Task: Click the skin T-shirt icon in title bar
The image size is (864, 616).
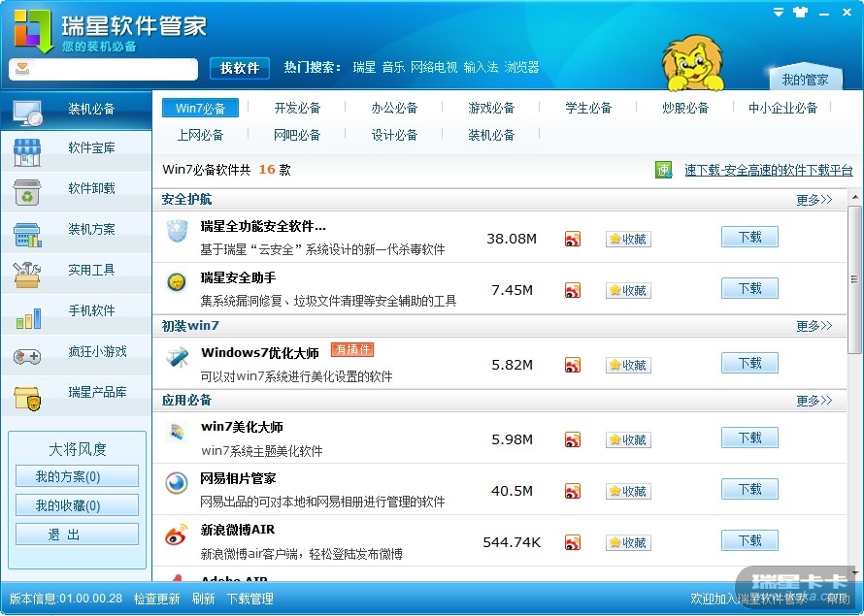Action: (x=801, y=12)
